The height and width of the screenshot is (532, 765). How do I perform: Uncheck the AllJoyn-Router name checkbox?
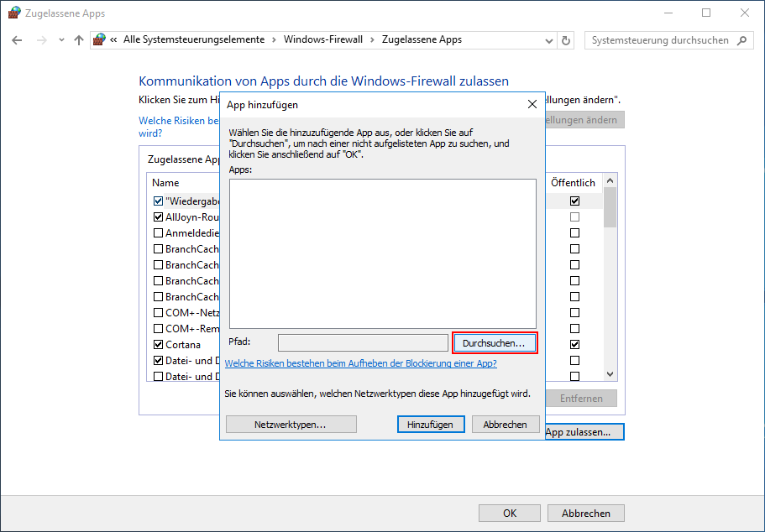point(158,217)
